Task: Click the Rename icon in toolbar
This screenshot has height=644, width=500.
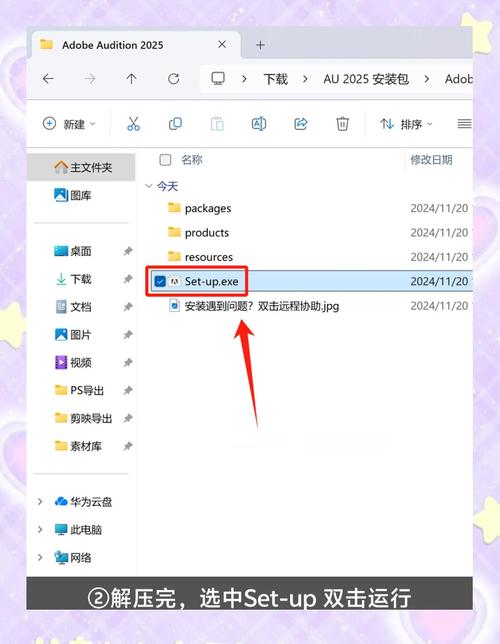Action: (259, 124)
